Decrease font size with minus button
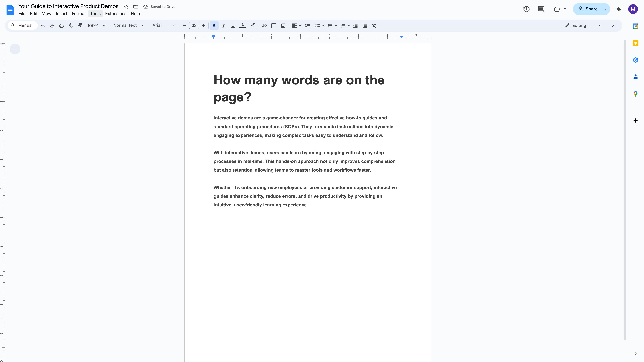The image size is (644, 362). (x=184, y=25)
